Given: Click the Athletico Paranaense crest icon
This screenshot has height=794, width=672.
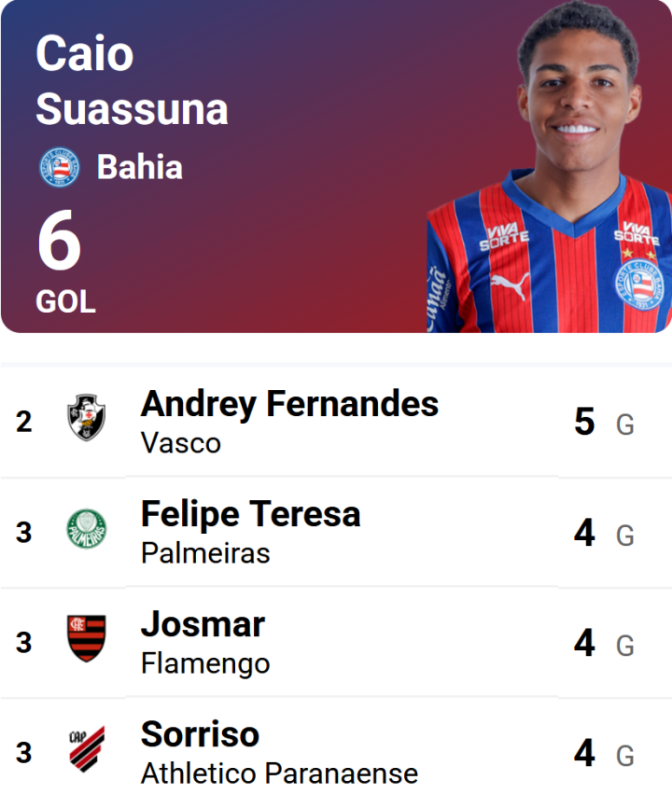Looking at the screenshot, I should coord(87,748).
